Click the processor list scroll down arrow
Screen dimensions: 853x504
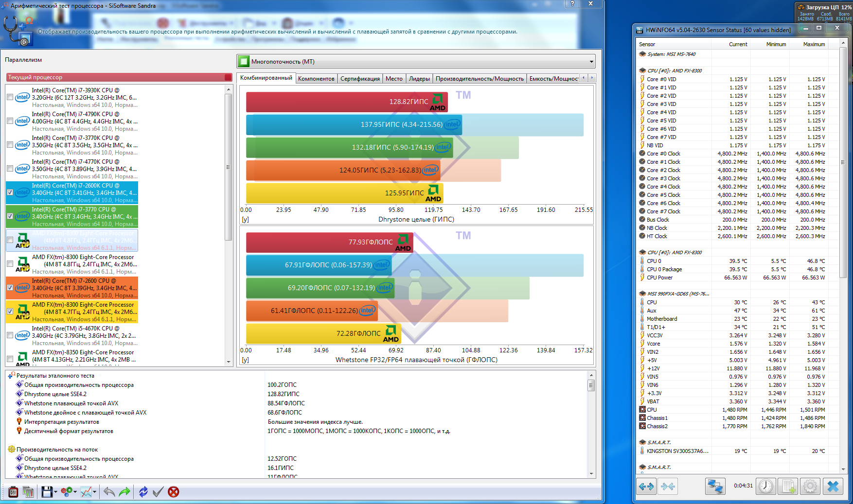229,362
